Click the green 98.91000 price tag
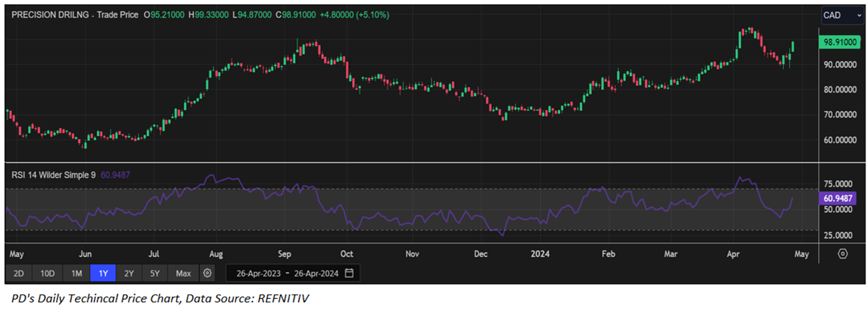 841,43
